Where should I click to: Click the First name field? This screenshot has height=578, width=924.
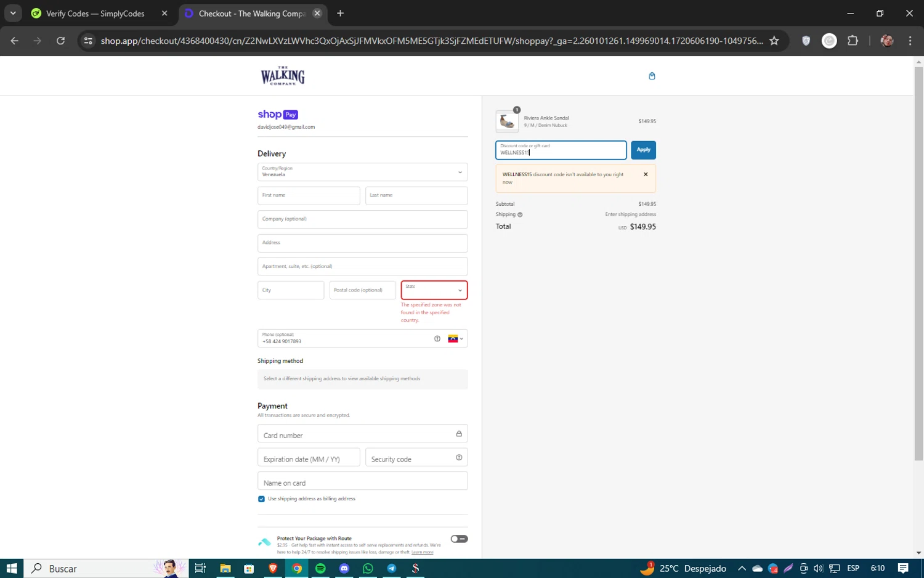(309, 195)
